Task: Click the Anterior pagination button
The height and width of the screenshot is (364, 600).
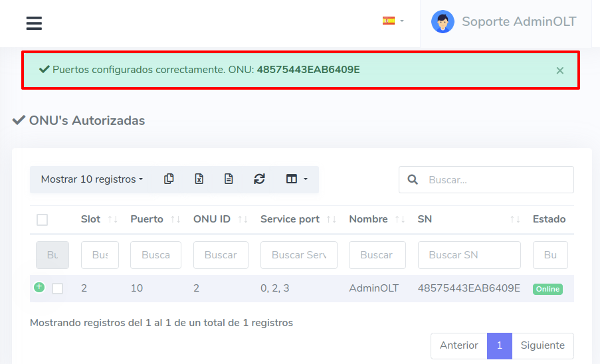Action: click(x=458, y=345)
